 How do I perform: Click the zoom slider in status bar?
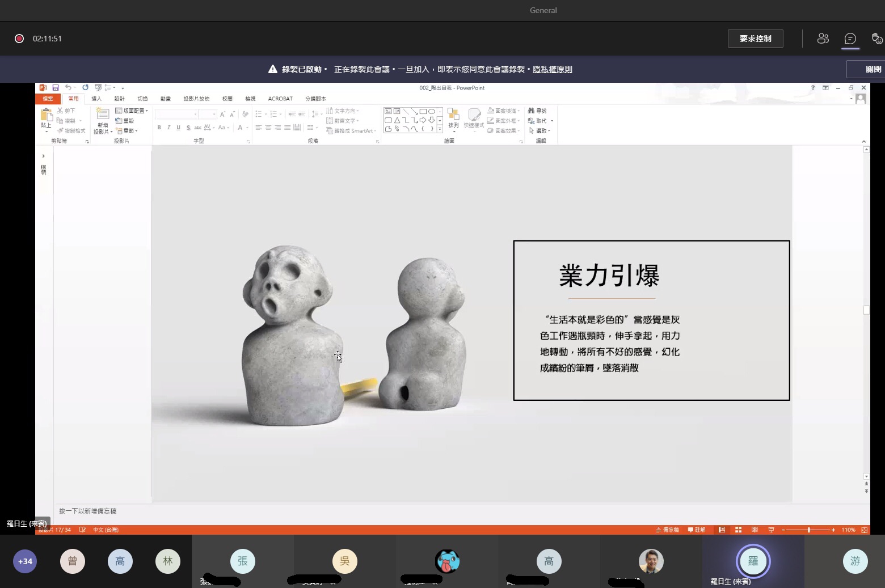tap(808, 530)
